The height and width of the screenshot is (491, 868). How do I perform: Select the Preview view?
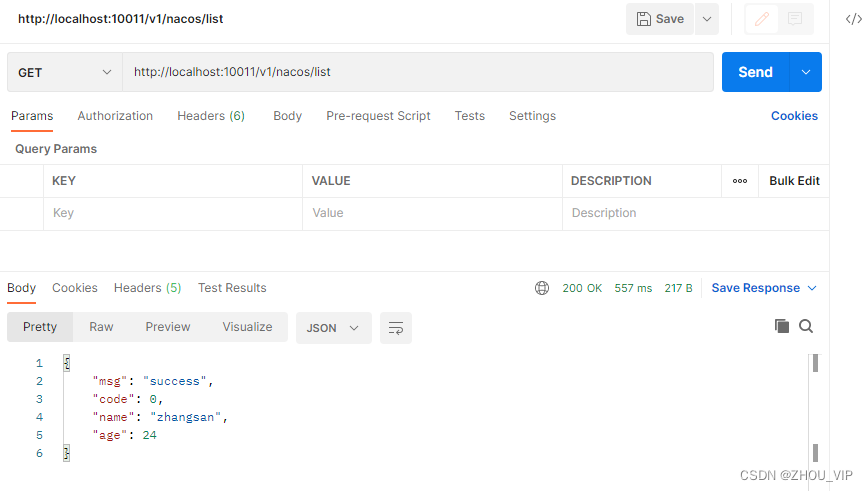click(x=168, y=327)
